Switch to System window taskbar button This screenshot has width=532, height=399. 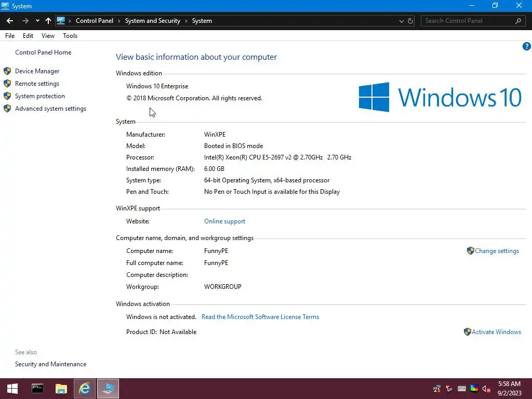(108, 389)
